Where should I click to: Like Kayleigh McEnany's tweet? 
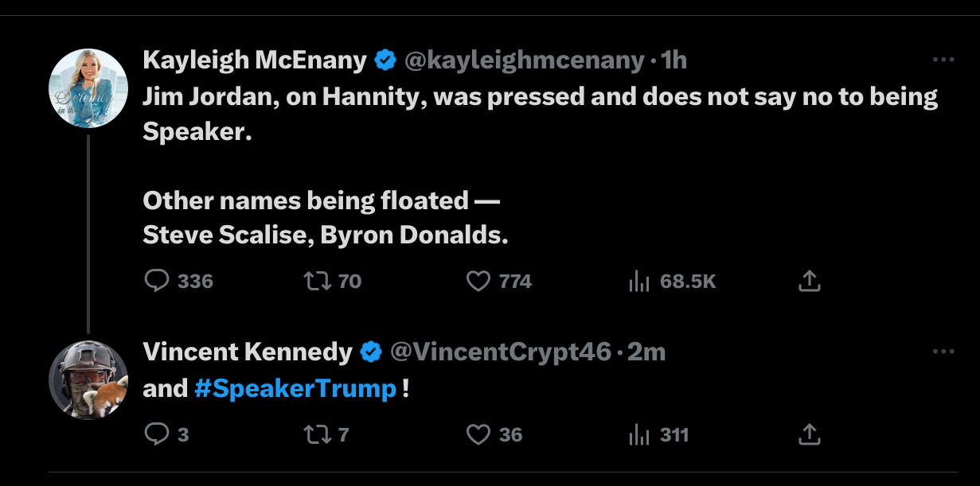pos(478,281)
